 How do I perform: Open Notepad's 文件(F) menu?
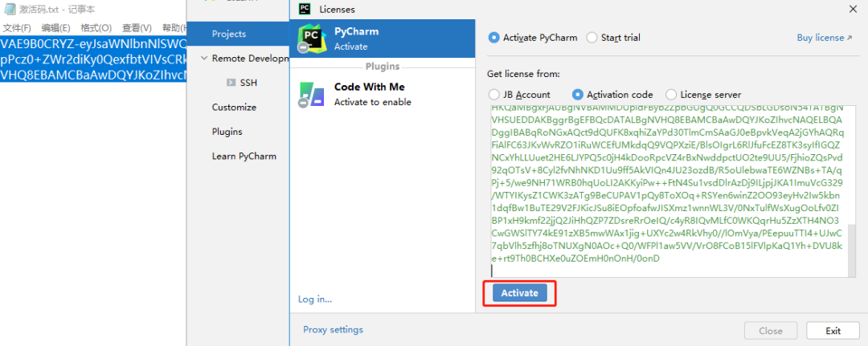coord(17,28)
